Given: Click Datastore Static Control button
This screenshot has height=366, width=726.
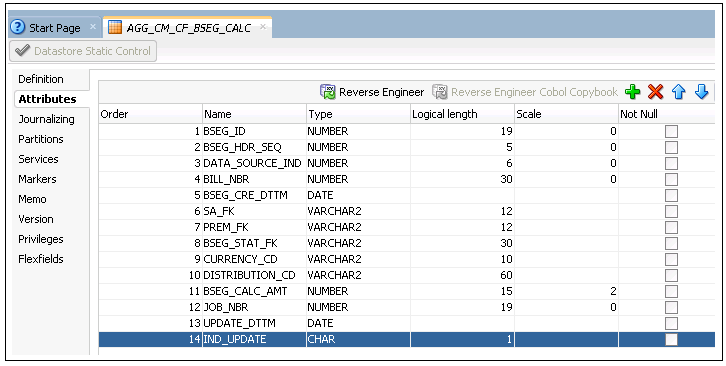Looking at the screenshot, I should [83, 51].
